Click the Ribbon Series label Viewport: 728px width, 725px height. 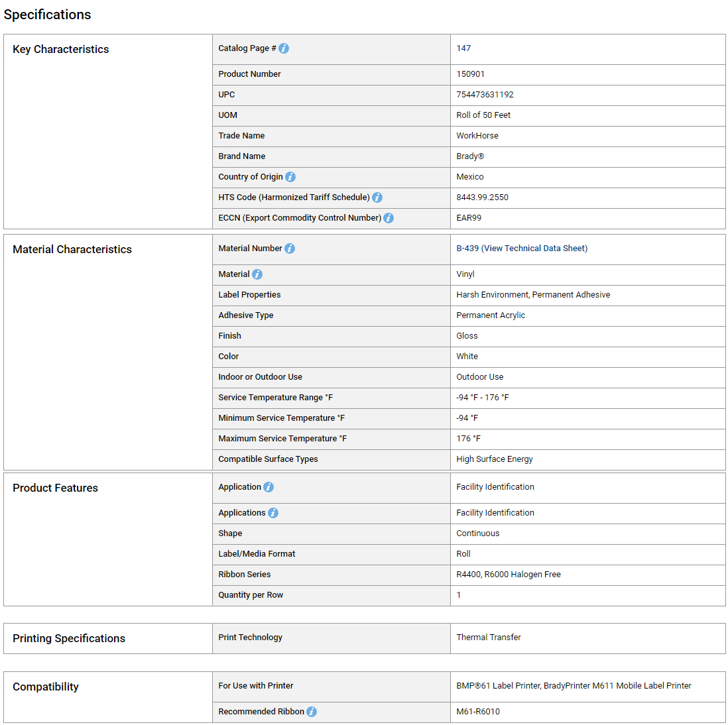[x=244, y=575]
